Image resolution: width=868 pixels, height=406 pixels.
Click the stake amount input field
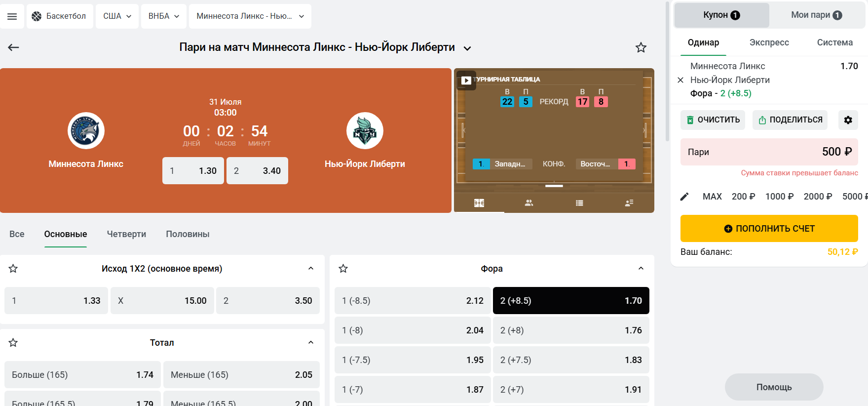pos(769,152)
